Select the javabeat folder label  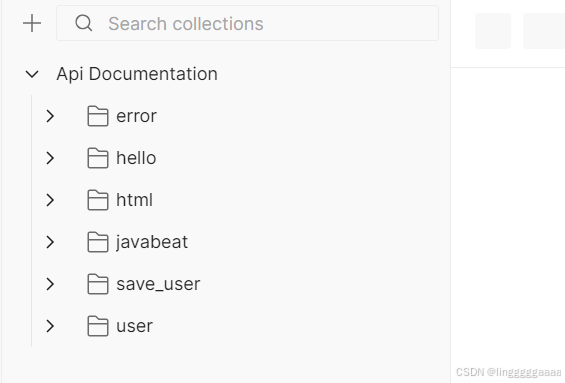coord(152,242)
